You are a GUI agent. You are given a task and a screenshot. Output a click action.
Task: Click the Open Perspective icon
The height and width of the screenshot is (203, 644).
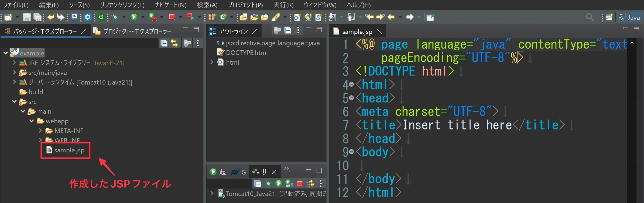click(x=609, y=17)
